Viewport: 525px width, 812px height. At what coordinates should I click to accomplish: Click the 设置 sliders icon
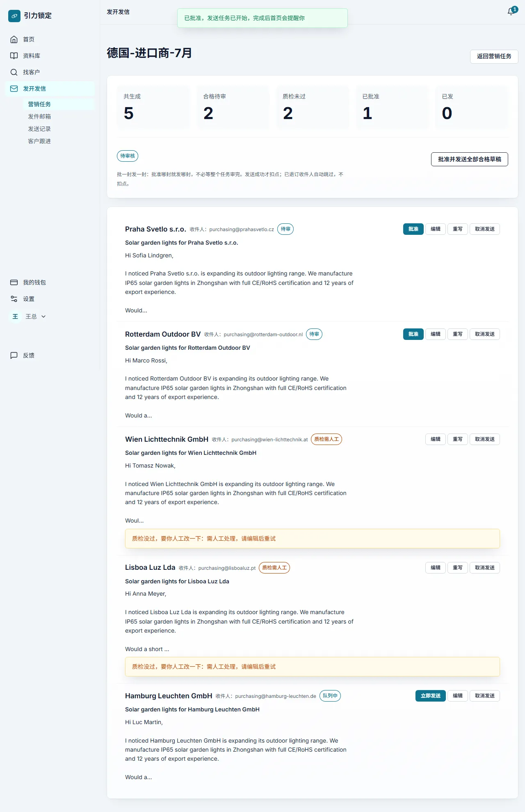[14, 299]
